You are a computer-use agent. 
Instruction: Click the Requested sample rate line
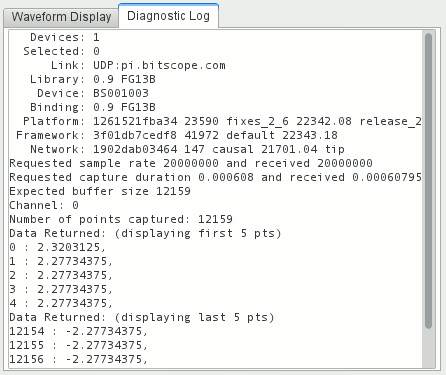click(x=191, y=163)
